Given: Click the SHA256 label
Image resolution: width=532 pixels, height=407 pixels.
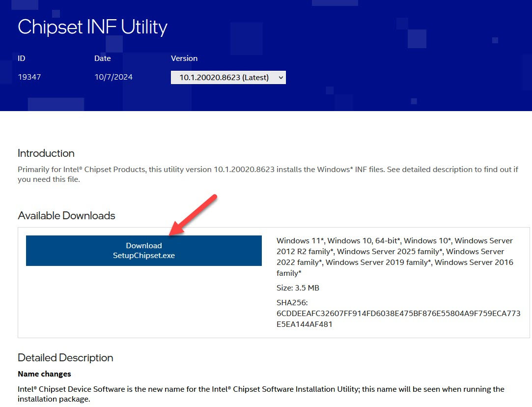Looking at the screenshot, I should tap(292, 303).
